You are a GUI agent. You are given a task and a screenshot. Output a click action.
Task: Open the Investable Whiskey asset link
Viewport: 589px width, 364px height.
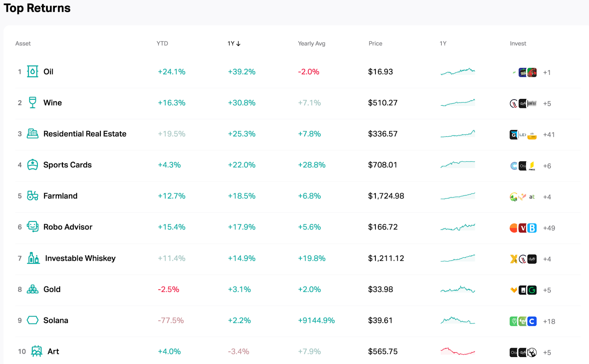80,258
